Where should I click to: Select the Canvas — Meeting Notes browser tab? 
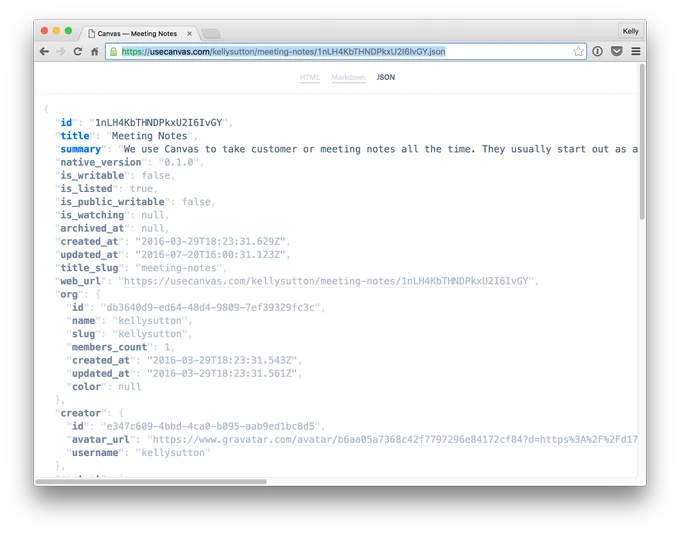point(139,33)
